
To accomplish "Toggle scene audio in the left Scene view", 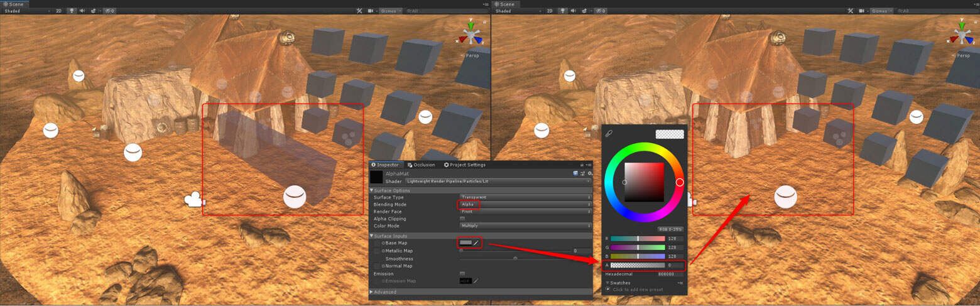I will [x=82, y=11].
